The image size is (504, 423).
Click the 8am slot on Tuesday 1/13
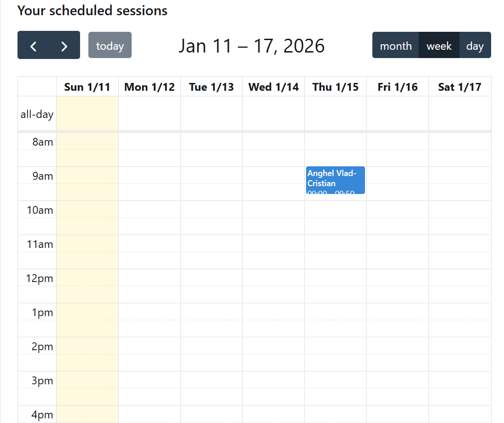pos(212,141)
